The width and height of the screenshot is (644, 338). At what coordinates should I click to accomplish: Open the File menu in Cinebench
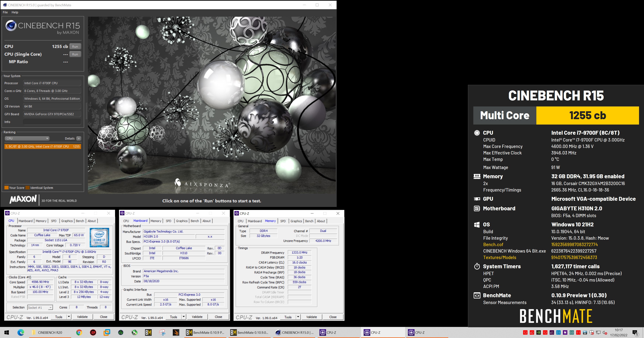(x=5, y=12)
